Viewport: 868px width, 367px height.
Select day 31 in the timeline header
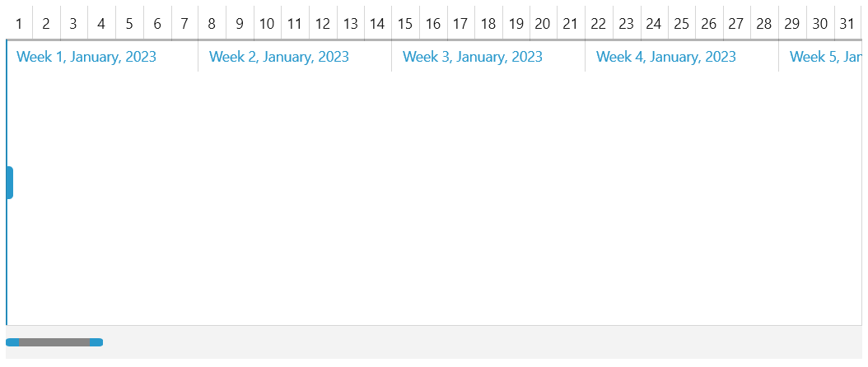coord(847,24)
